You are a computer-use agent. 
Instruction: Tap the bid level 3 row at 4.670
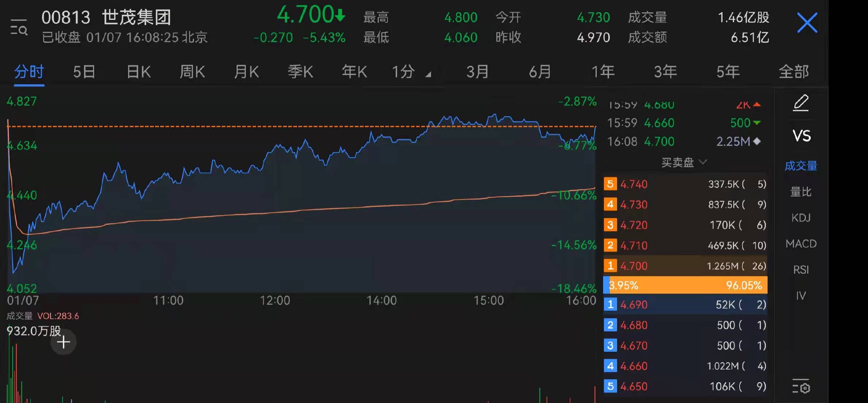(685, 345)
